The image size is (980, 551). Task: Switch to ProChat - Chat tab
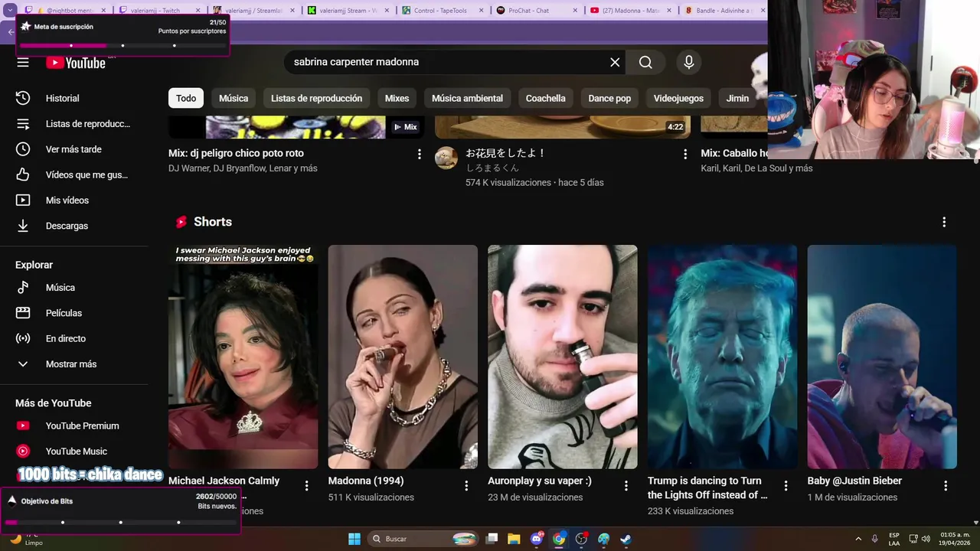(x=535, y=11)
